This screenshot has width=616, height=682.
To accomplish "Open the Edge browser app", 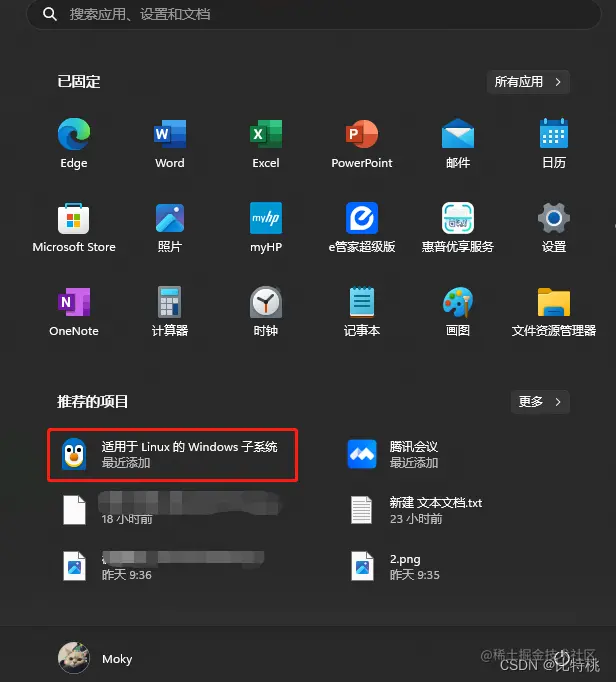I will pyautogui.click(x=74, y=144).
